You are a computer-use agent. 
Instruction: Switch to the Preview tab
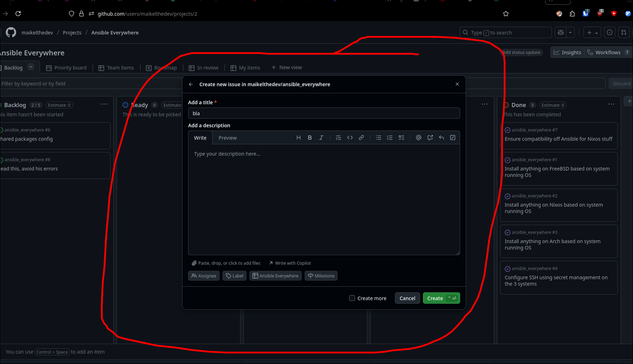click(227, 138)
